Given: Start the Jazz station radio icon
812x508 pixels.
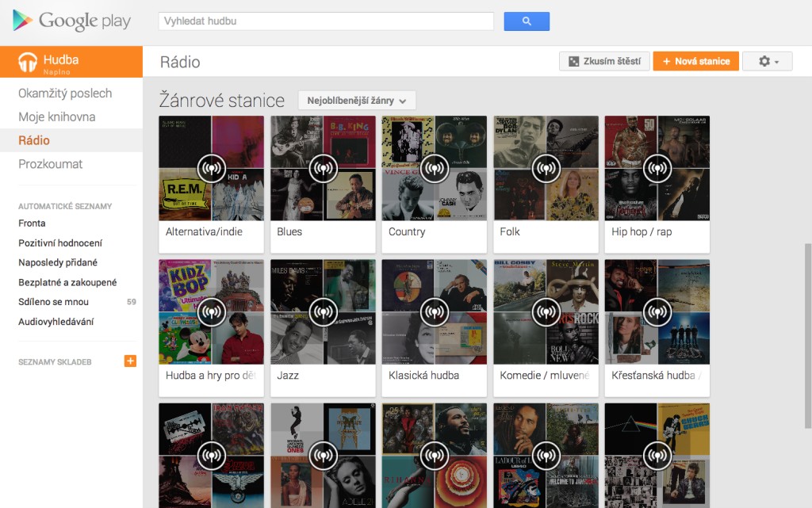Looking at the screenshot, I should pyautogui.click(x=324, y=312).
